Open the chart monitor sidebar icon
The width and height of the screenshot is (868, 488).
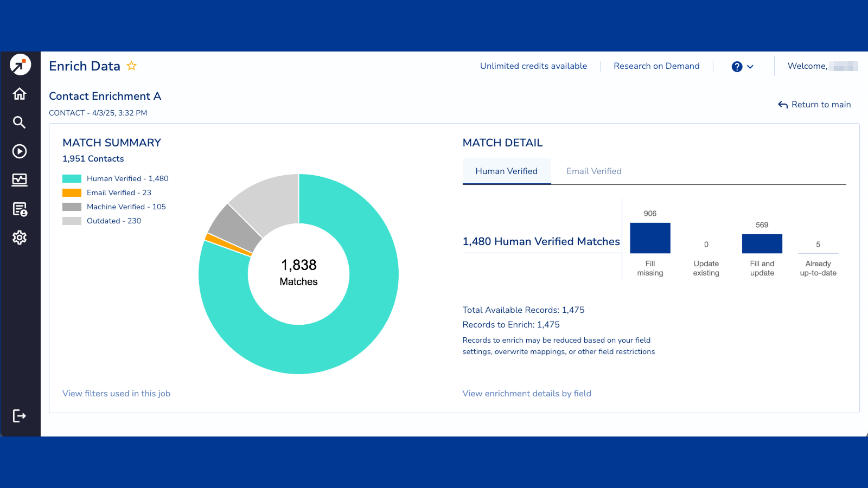[x=20, y=180]
